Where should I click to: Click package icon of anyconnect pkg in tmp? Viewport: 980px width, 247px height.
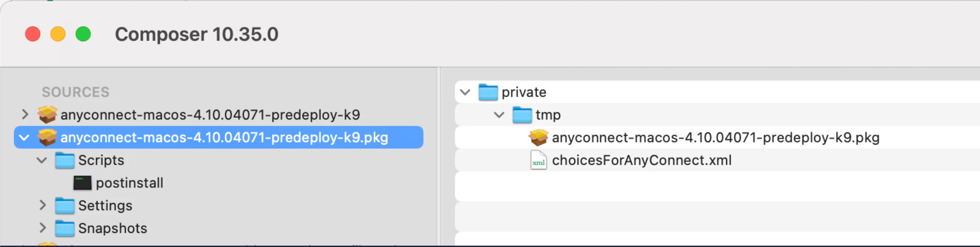tap(538, 137)
